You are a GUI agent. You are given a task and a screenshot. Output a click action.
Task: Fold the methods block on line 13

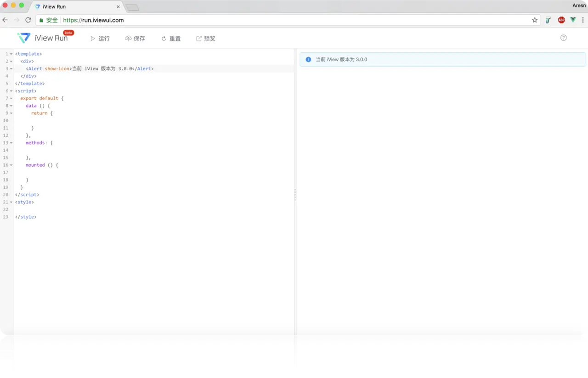coord(11,143)
